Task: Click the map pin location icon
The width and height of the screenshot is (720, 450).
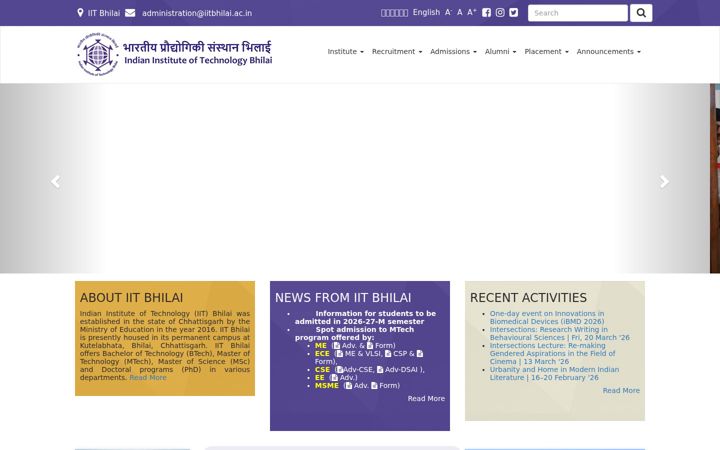Action: click(80, 13)
